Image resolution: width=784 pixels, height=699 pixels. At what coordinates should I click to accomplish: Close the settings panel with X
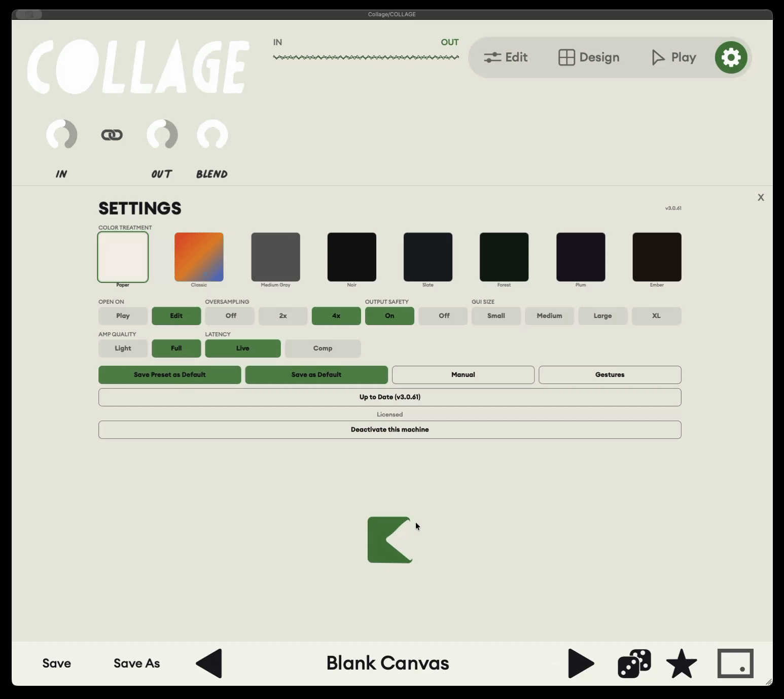click(761, 197)
